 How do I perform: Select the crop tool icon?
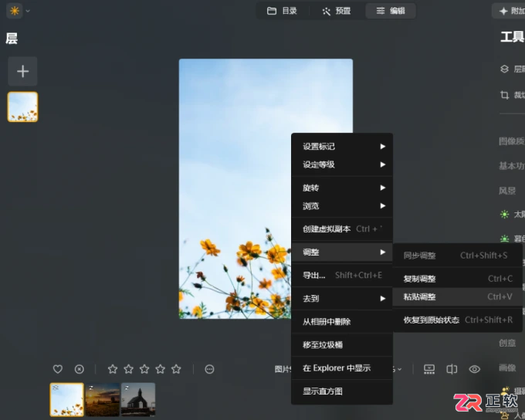pyautogui.click(x=504, y=95)
